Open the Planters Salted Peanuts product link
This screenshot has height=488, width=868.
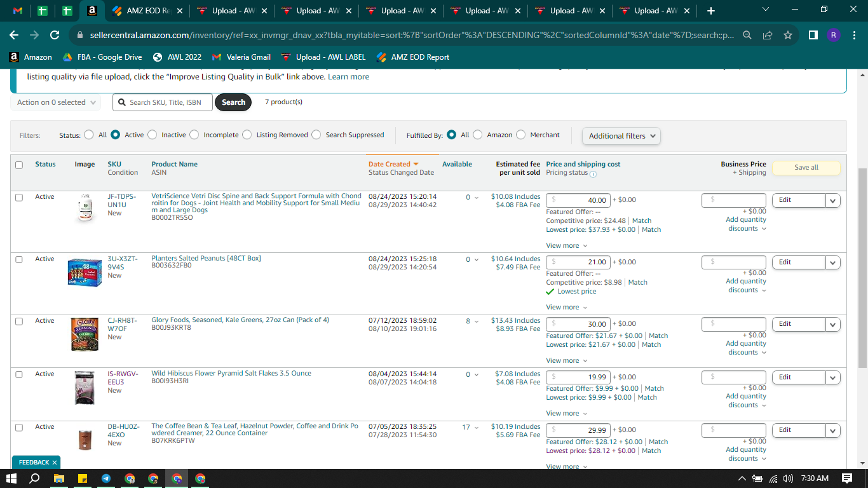tap(206, 259)
